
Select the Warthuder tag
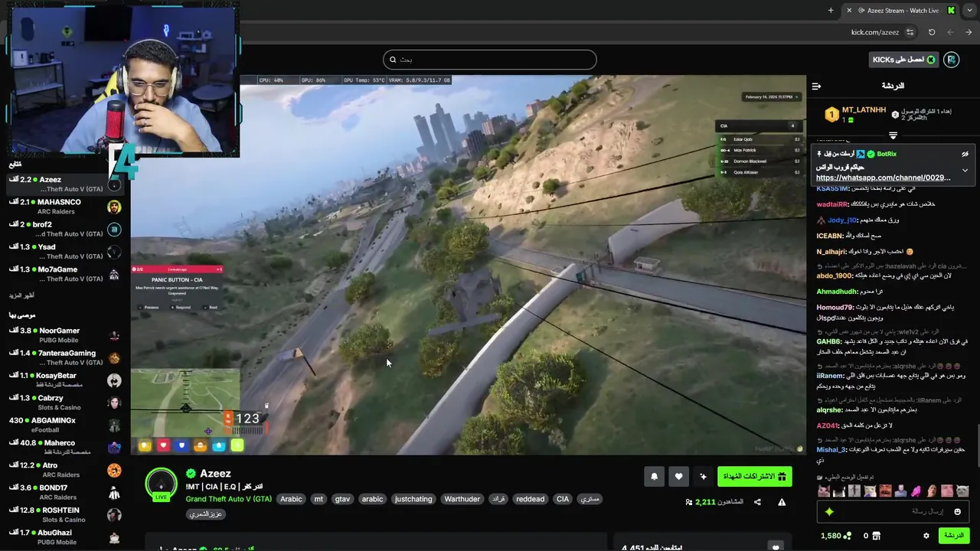tap(462, 499)
